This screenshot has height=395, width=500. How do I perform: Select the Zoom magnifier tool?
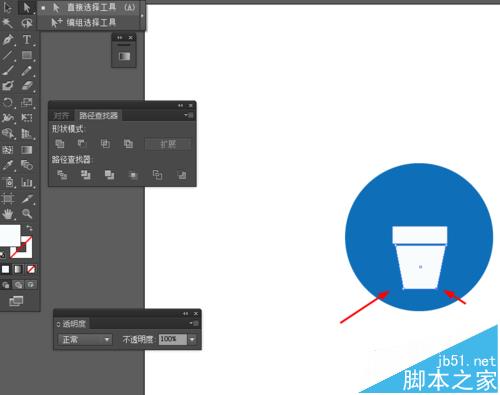(x=27, y=214)
